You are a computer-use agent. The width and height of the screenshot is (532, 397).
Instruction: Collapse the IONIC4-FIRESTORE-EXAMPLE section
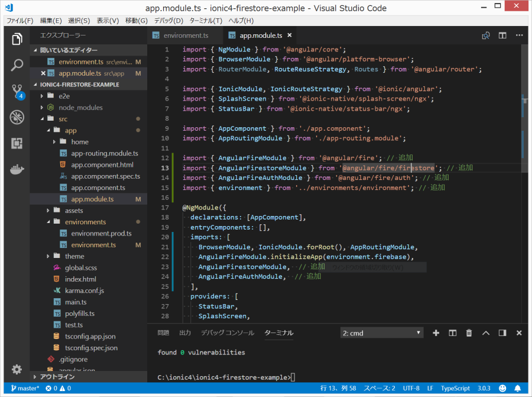[35, 85]
